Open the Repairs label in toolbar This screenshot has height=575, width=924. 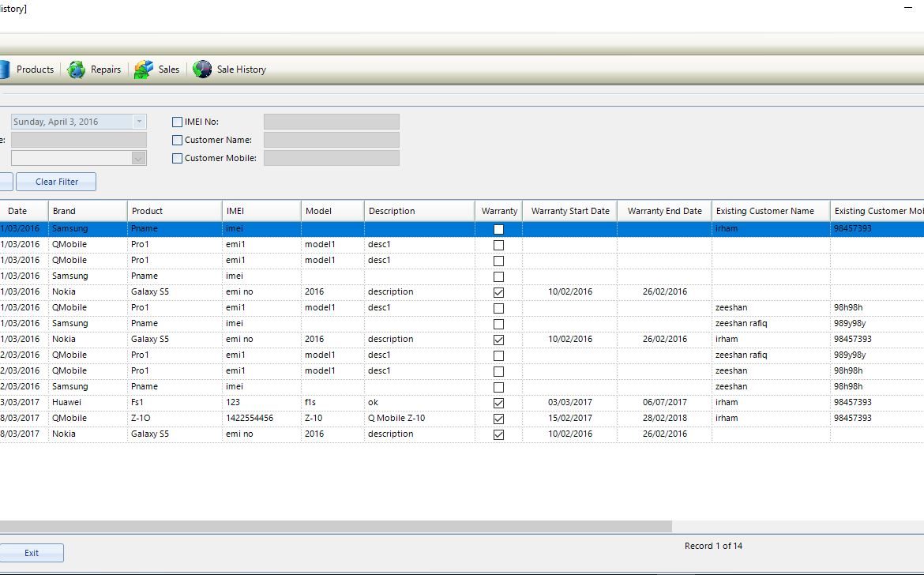[x=106, y=70]
